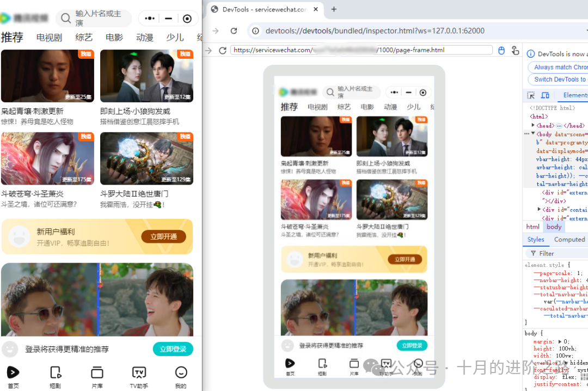Click search icon in left mini program
Screen dimensions: 588x391
[66, 18]
